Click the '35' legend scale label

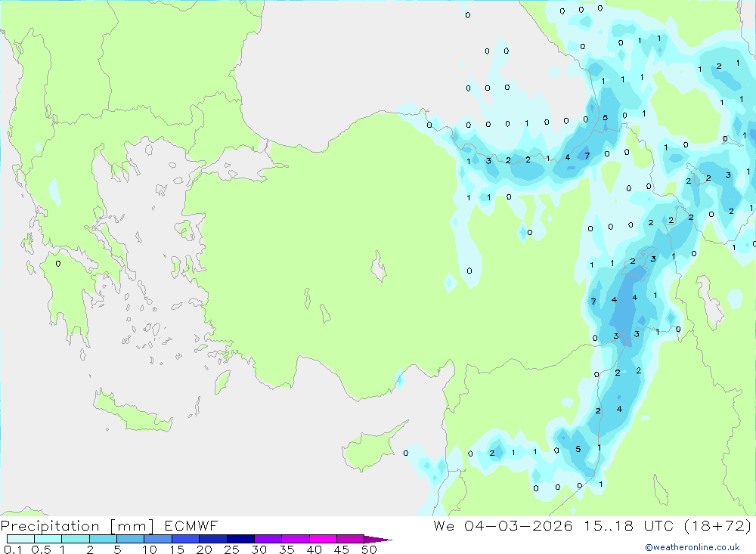point(287,549)
